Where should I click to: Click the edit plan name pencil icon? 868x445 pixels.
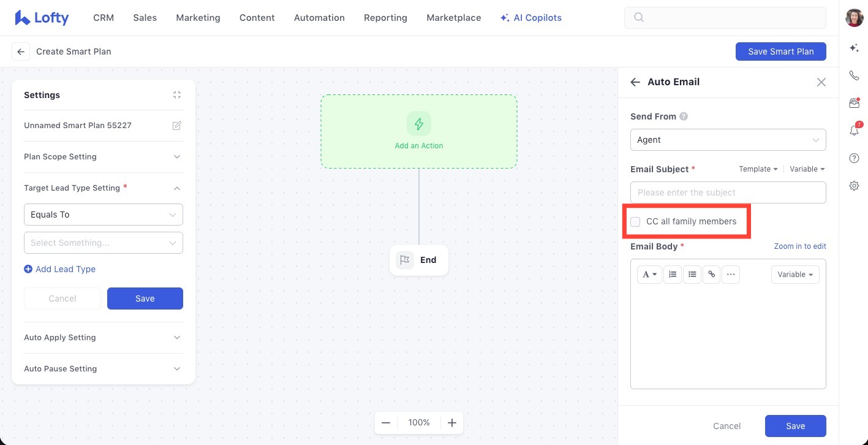tap(176, 126)
